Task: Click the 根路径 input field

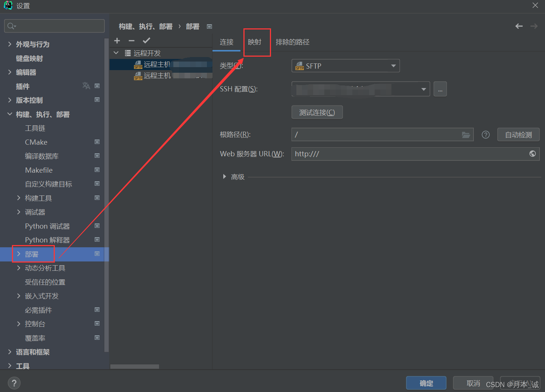Action: (382, 135)
